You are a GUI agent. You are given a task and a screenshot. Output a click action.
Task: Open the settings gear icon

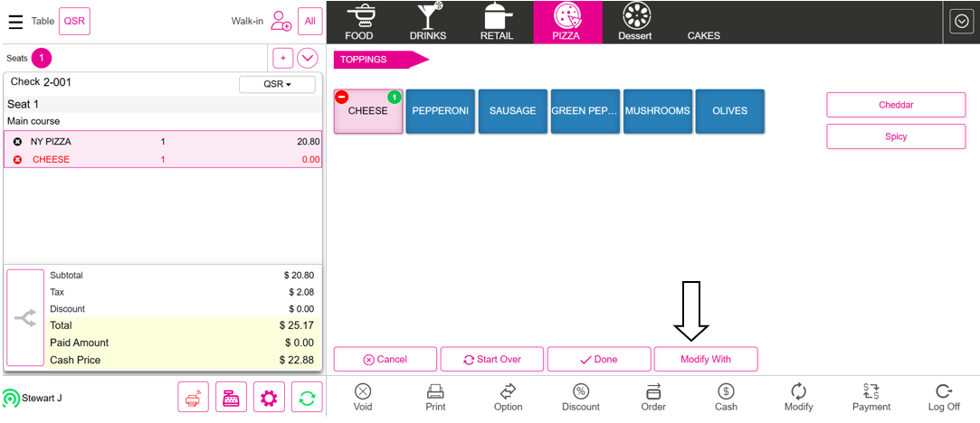click(269, 398)
